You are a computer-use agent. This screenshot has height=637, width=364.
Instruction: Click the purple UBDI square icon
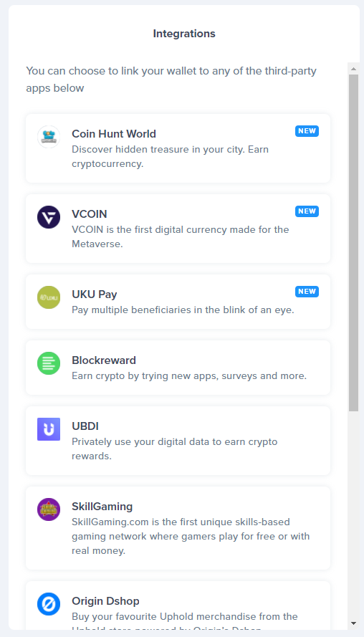pos(49,429)
